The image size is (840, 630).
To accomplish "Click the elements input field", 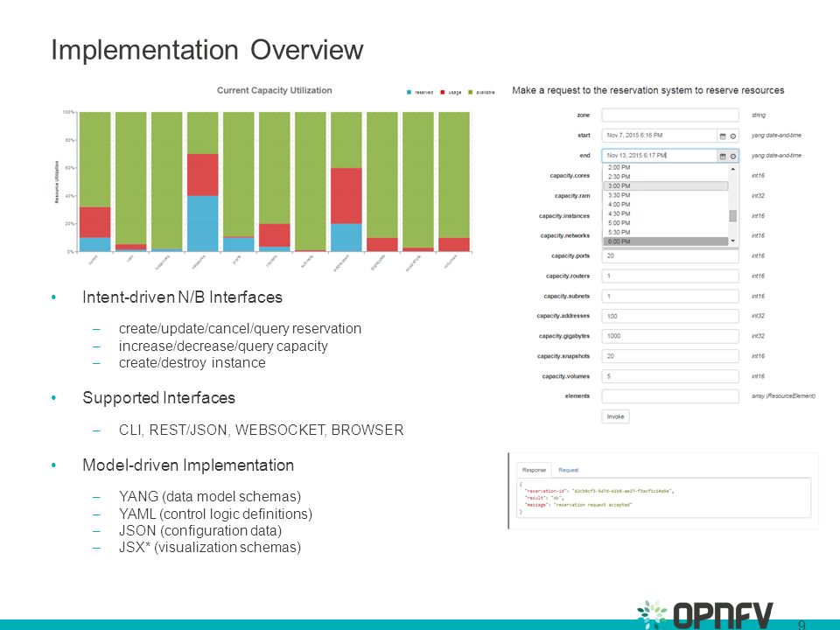I will pyautogui.click(x=670, y=396).
